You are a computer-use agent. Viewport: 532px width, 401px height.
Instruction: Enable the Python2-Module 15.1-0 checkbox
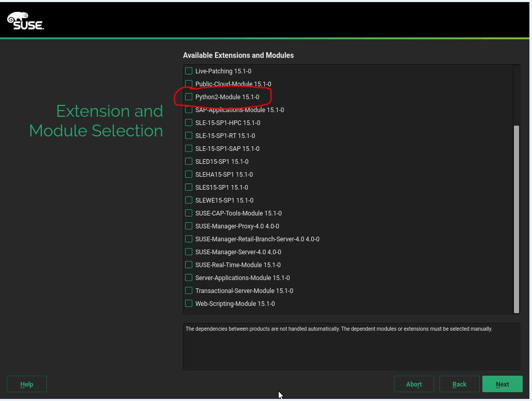pyautogui.click(x=189, y=97)
